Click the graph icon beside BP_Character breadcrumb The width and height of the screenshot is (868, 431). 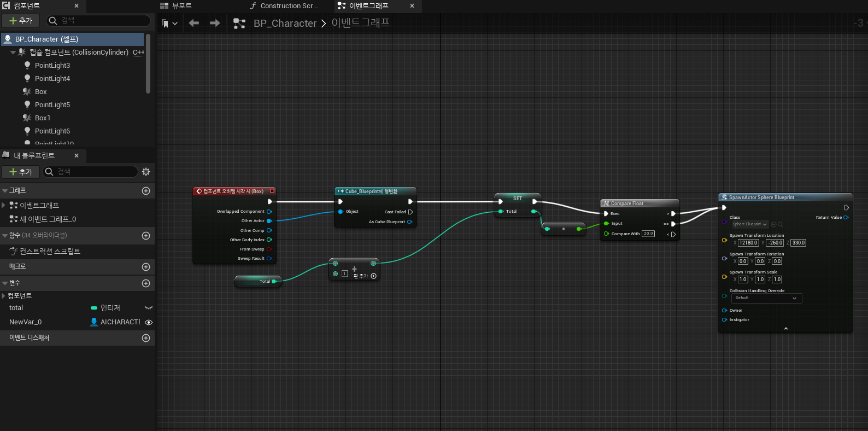(239, 24)
